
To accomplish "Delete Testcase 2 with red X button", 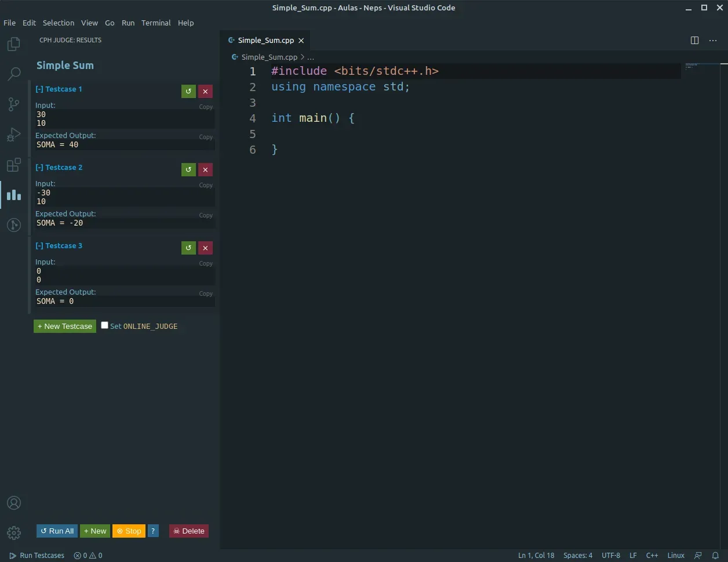I will click(205, 169).
